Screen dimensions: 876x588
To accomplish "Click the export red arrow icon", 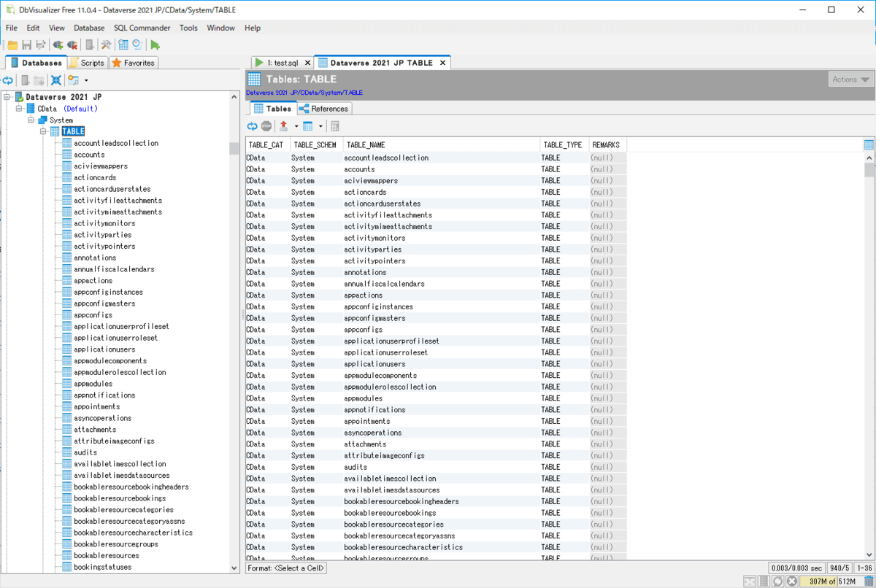I will (x=284, y=126).
